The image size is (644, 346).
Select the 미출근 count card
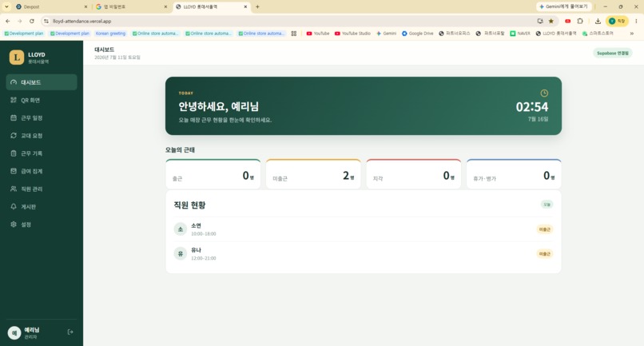point(313,174)
